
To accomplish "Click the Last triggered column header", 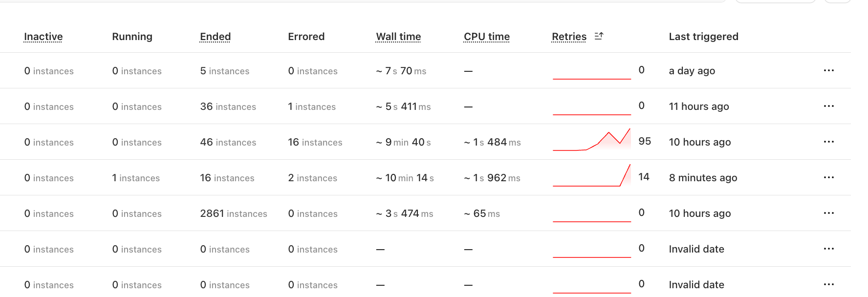I will point(703,37).
